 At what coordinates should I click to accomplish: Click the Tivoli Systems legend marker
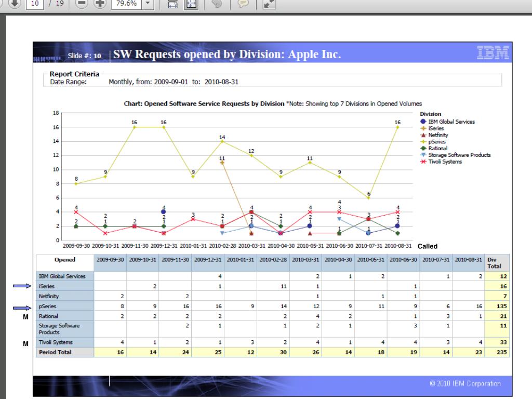coord(423,162)
